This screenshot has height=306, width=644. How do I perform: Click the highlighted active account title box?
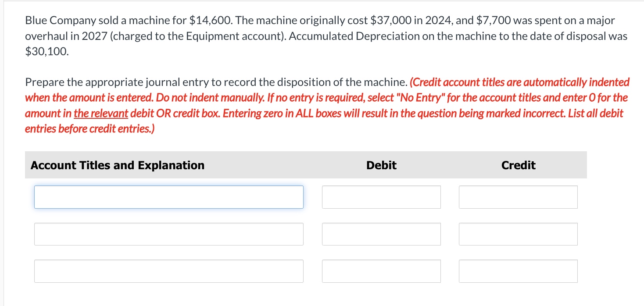point(169,197)
